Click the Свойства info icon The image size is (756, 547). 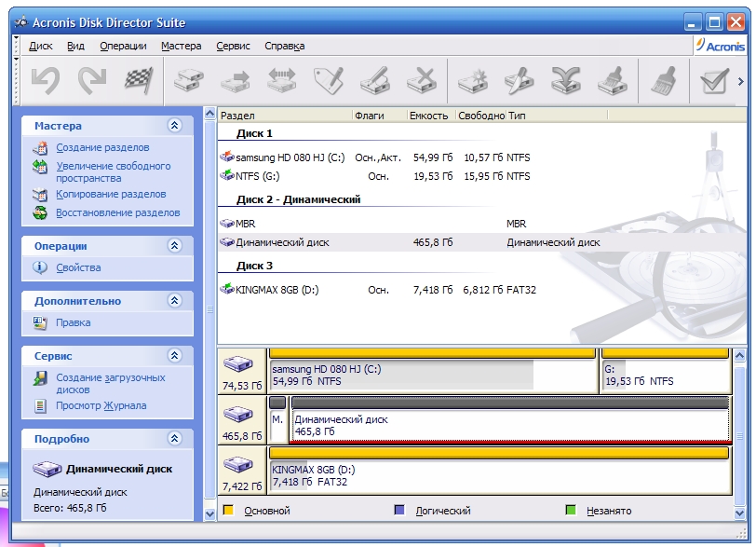click(x=40, y=267)
